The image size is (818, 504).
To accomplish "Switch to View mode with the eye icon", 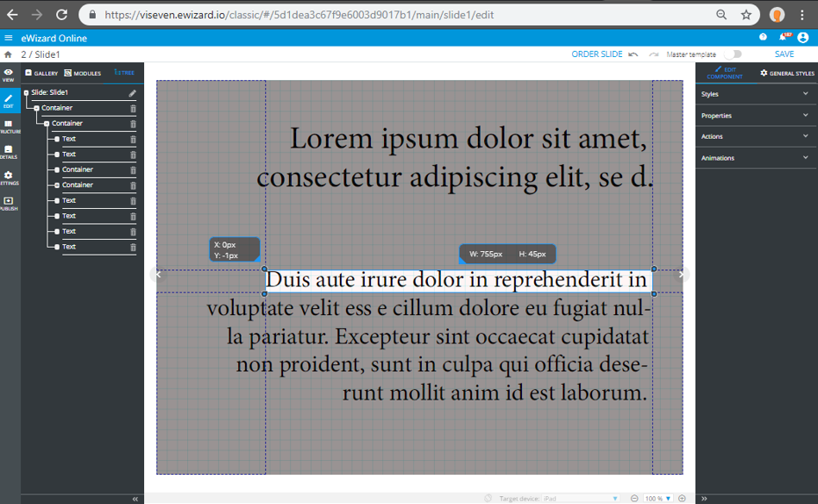I will 9,74.
